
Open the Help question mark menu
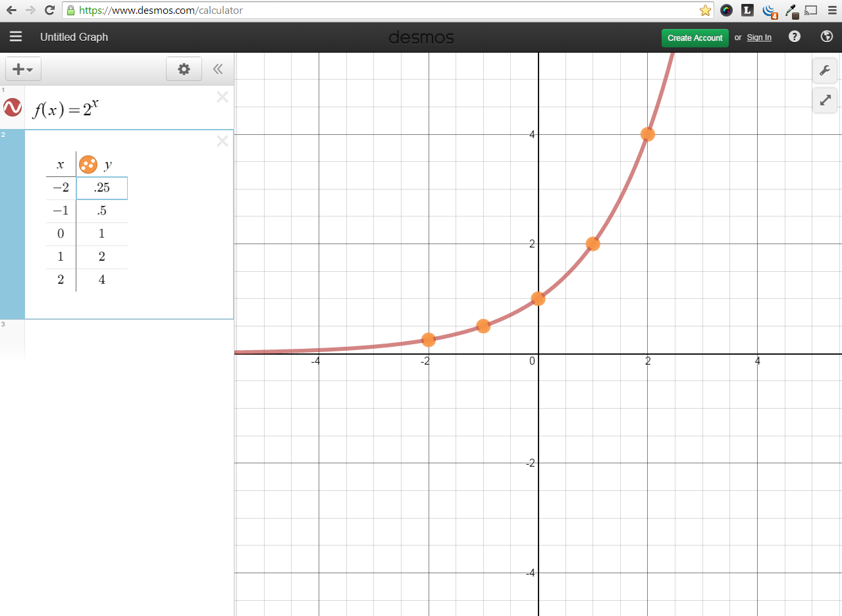pyautogui.click(x=795, y=37)
